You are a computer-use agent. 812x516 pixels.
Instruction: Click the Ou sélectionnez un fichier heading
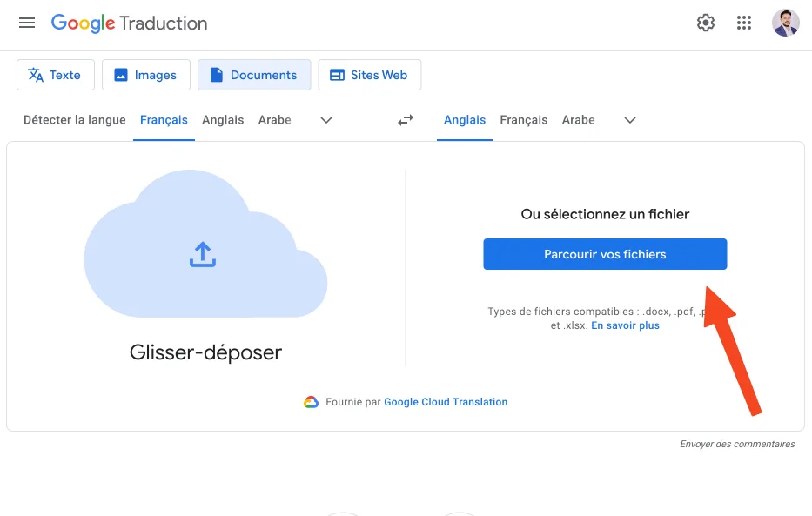(605, 214)
